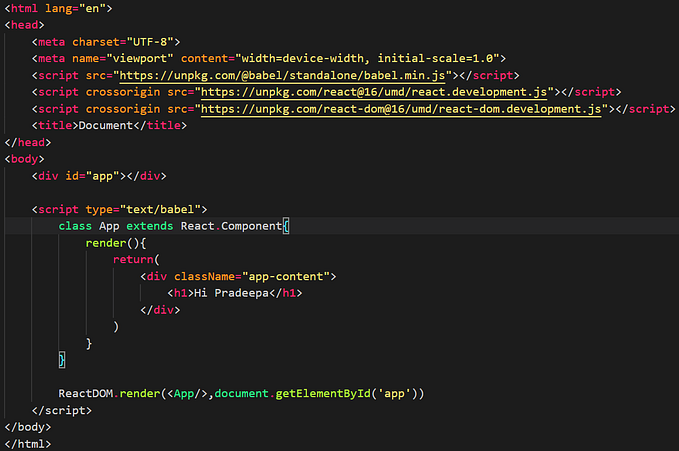Screen dimensions: 679x451
Task: Click the return( statement
Action: tap(136, 260)
